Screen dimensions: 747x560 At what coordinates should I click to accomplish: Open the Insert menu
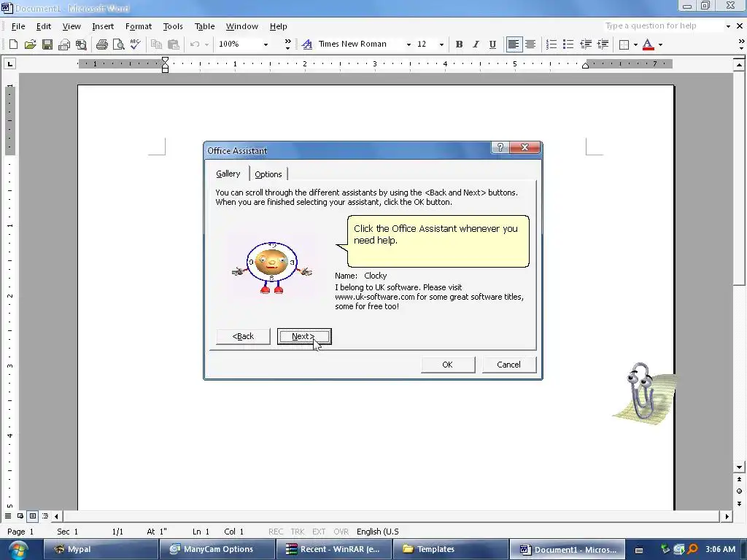coord(103,26)
